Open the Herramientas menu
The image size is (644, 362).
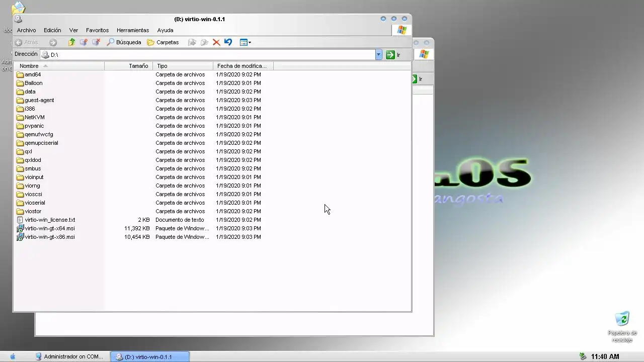[133, 30]
